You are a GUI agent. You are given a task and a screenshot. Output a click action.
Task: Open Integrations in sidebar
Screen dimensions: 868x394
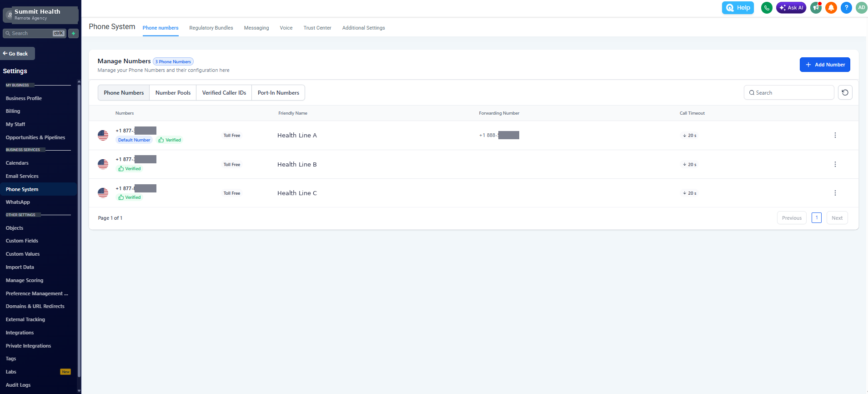point(20,333)
